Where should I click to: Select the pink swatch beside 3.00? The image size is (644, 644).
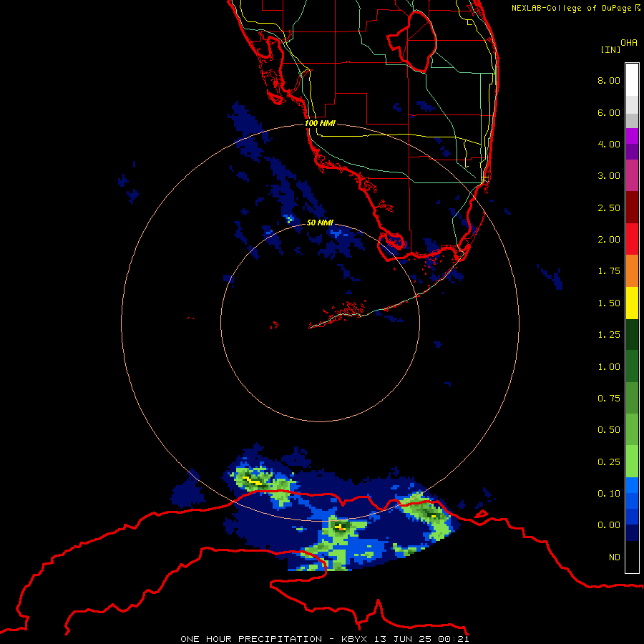coord(632,175)
